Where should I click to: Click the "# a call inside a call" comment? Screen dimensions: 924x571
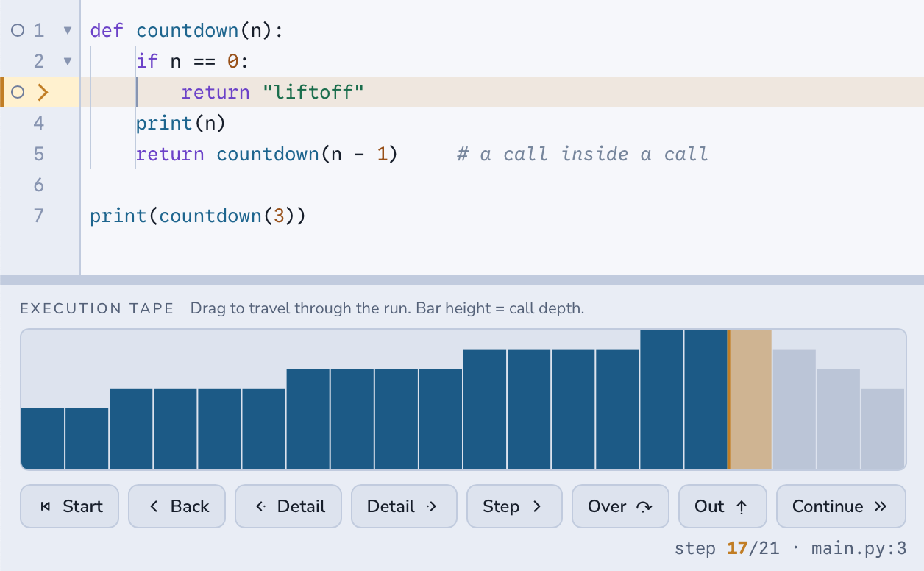[582, 154]
